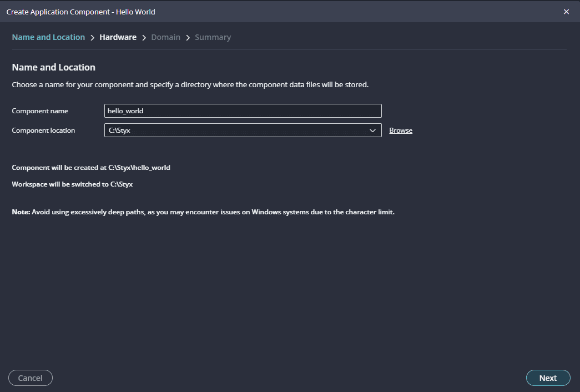Screen dimensions: 580x392
Task: Click the "Name and Location" section heading
Action: click(54, 67)
